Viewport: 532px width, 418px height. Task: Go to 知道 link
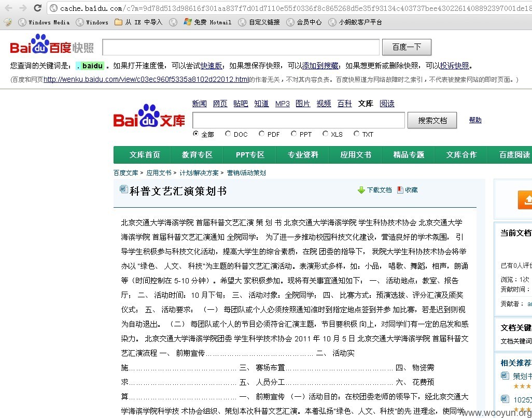(x=261, y=104)
